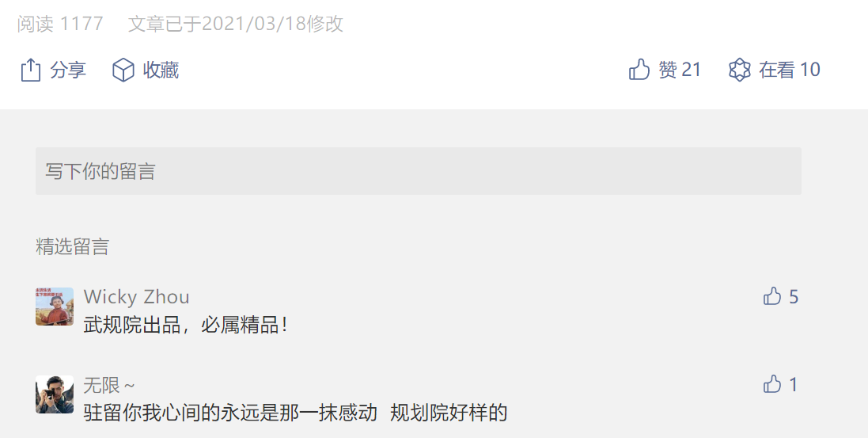Screen dimensions: 868x438
Task: Click the 赞 21 like count
Action: (680, 70)
